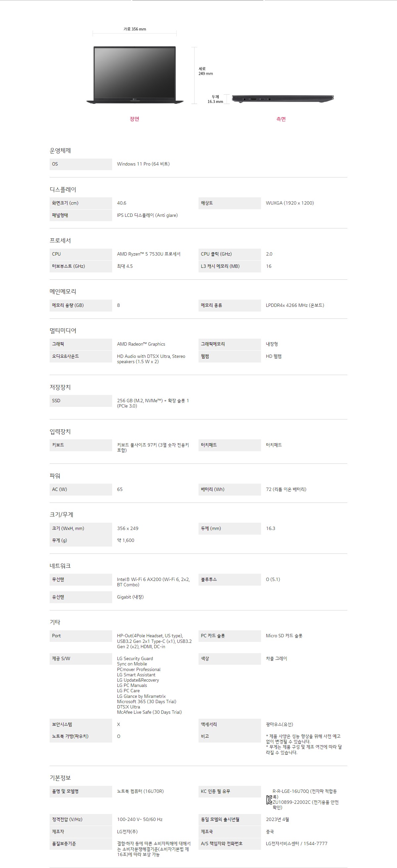The width and height of the screenshot is (397, 868).
Task: Click the AMD Ryzen 5 7530U processor value
Action: click(x=149, y=254)
